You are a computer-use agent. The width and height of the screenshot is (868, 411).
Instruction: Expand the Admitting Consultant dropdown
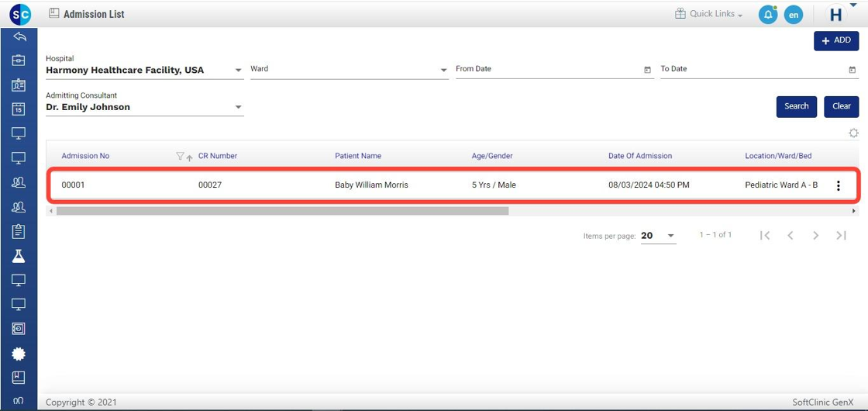click(x=239, y=108)
